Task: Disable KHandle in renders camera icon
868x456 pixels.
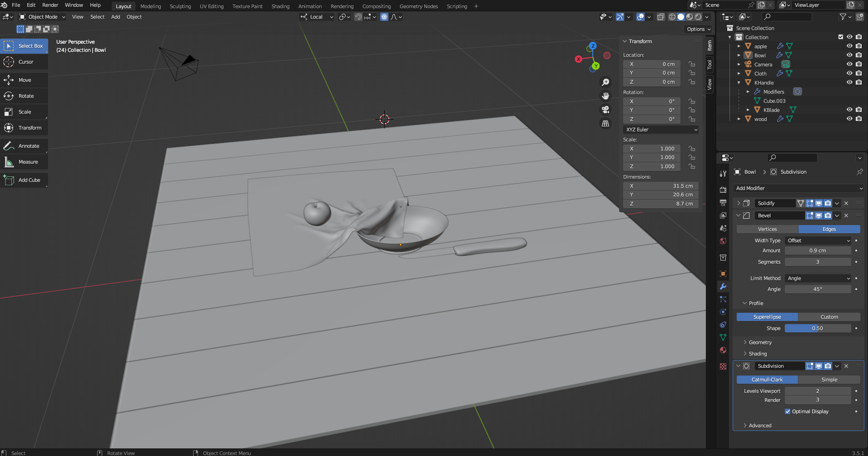Action: tap(858, 82)
